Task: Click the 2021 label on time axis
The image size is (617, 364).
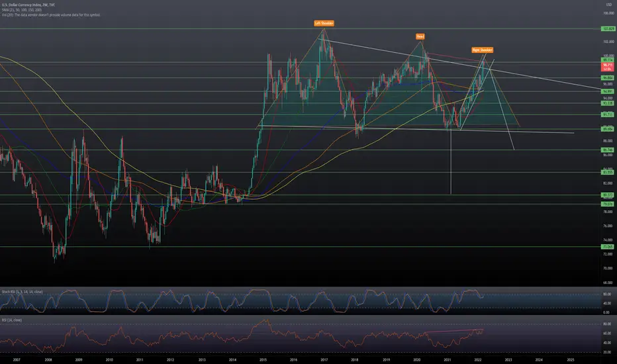Action: click(x=448, y=359)
